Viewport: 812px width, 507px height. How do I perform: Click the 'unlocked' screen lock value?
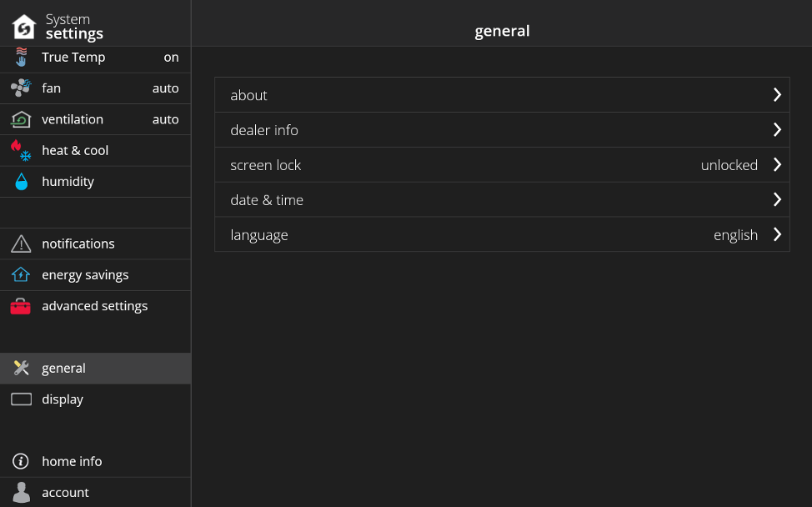pos(729,165)
